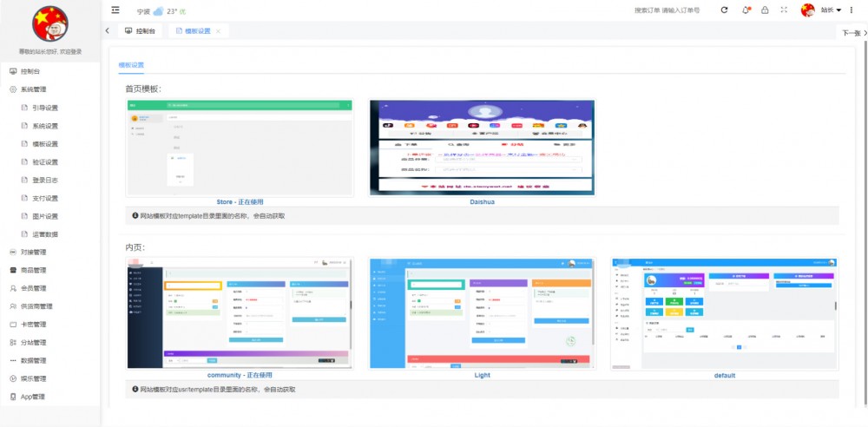Click the lock screen icon
This screenshot has width=868, height=427.
point(765,10)
